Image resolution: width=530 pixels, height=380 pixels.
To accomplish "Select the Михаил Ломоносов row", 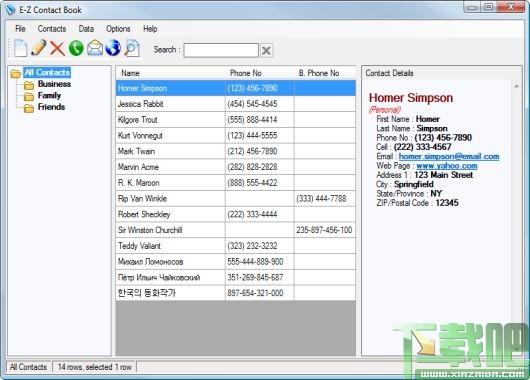I will coord(236,262).
